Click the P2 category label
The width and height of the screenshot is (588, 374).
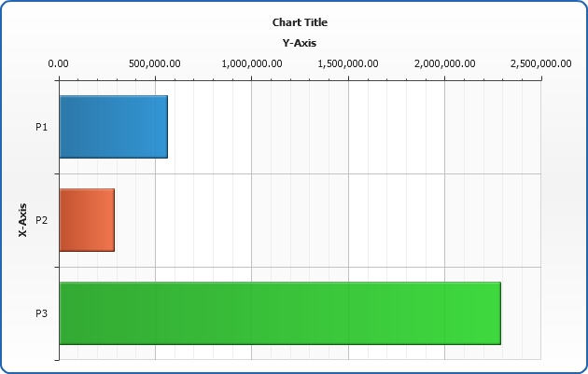41,220
